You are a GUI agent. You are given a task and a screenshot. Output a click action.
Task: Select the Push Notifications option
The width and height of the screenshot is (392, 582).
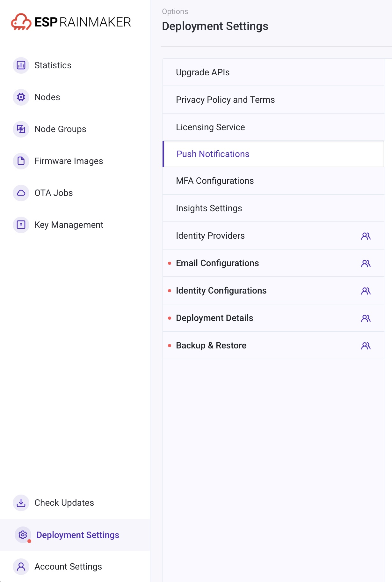[213, 154]
